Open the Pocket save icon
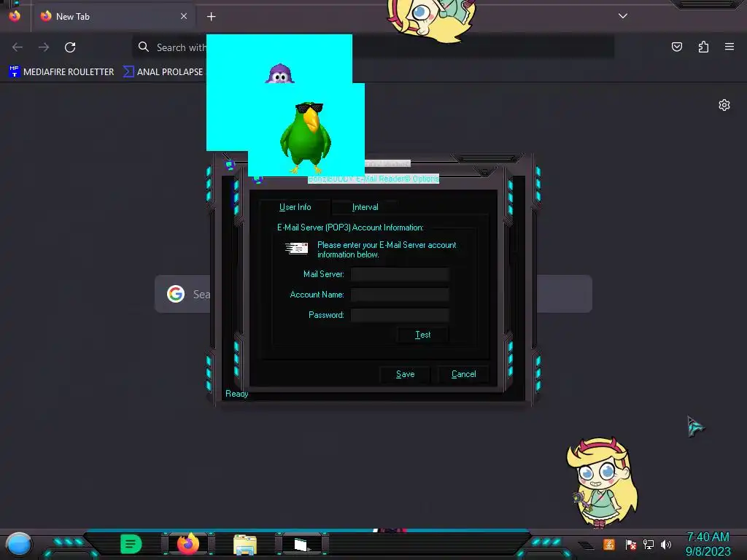The width and height of the screenshot is (747, 560). (x=676, y=47)
